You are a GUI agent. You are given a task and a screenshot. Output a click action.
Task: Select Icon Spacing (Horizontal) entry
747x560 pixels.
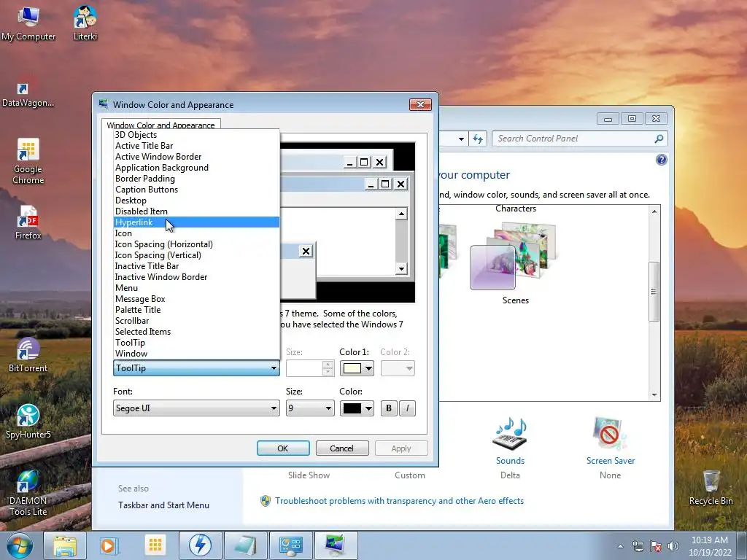pos(196,244)
